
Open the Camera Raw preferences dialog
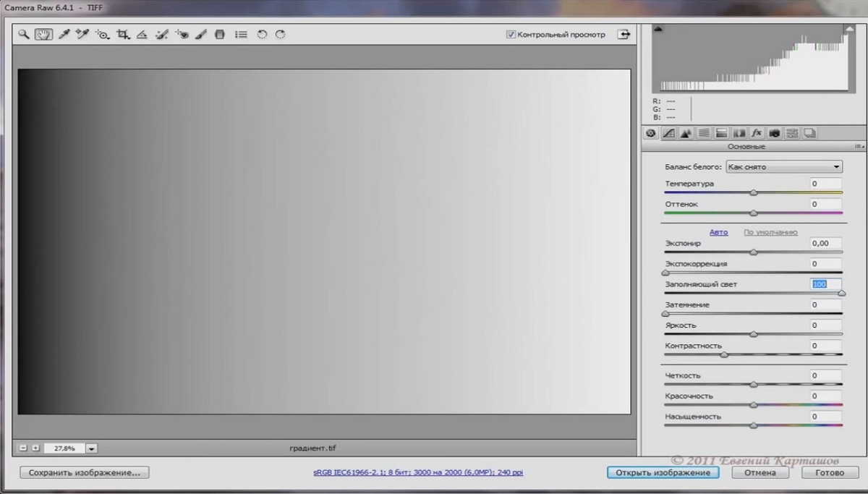click(x=241, y=35)
